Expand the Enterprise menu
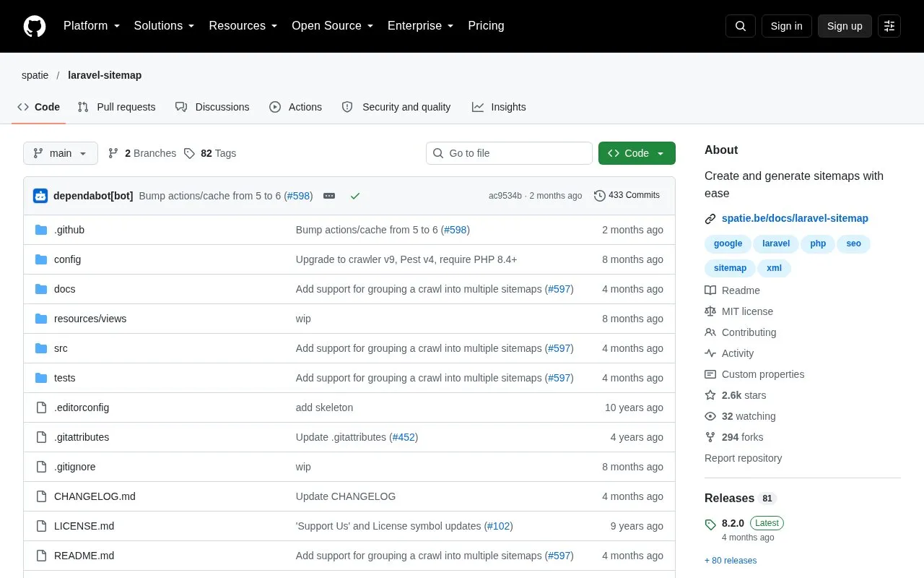Viewport: 924px width, 578px height. [421, 26]
